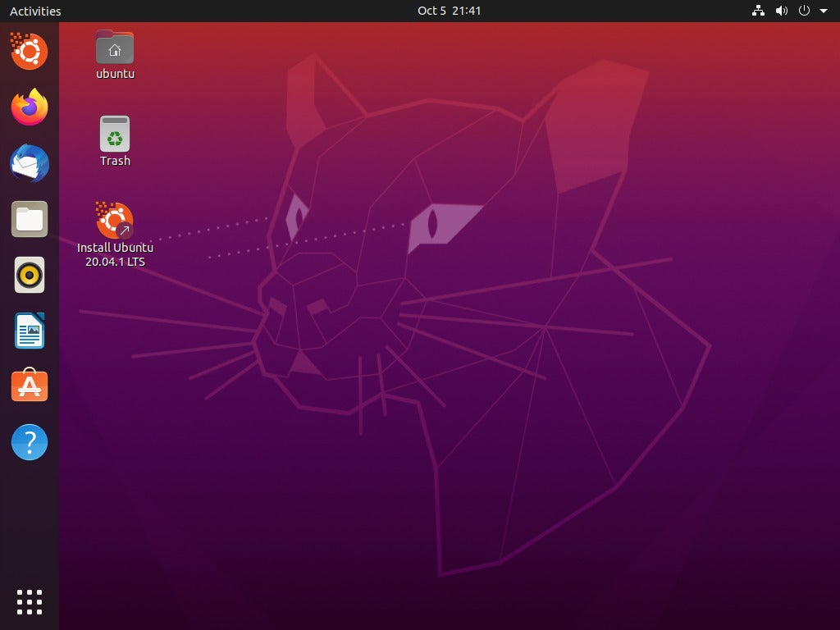Open Firefox from the dock

tap(29, 107)
